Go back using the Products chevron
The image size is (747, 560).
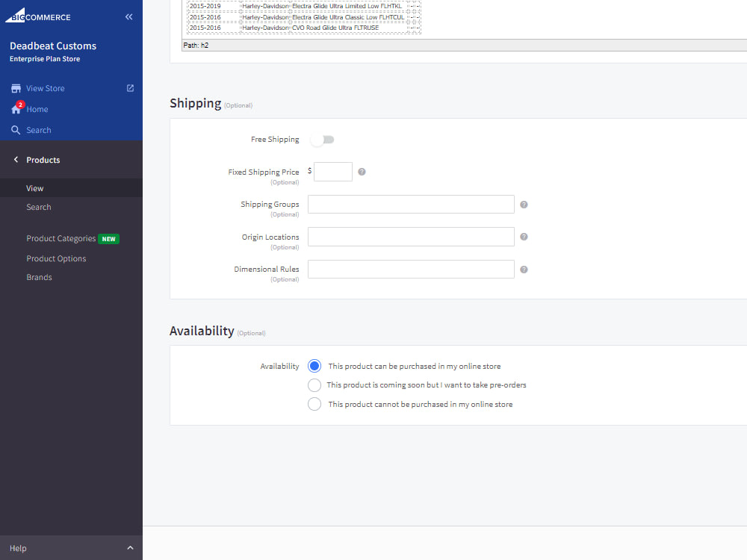point(16,160)
